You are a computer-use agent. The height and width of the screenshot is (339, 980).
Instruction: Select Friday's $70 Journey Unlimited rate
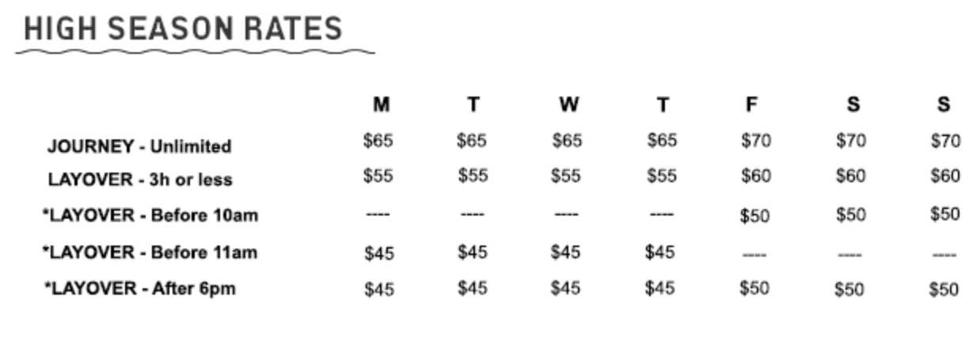pyautogui.click(x=756, y=141)
